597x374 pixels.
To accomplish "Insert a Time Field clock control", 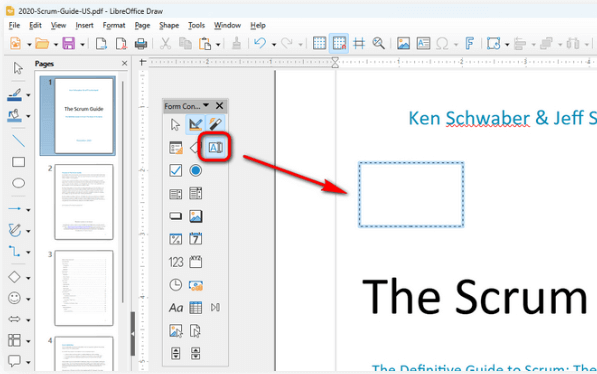I will click(x=176, y=285).
